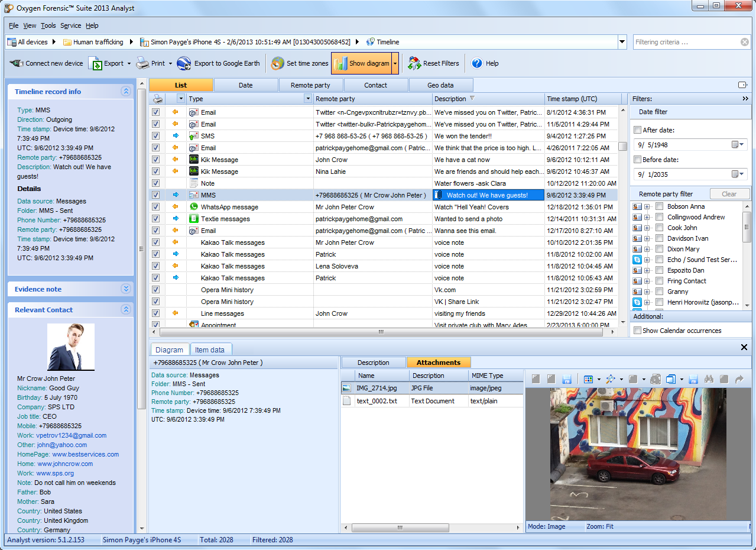The width and height of the screenshot is (756, 550).
Task: Click the Kik icon in John Crow's row
Action: click(x=193, y=160)
